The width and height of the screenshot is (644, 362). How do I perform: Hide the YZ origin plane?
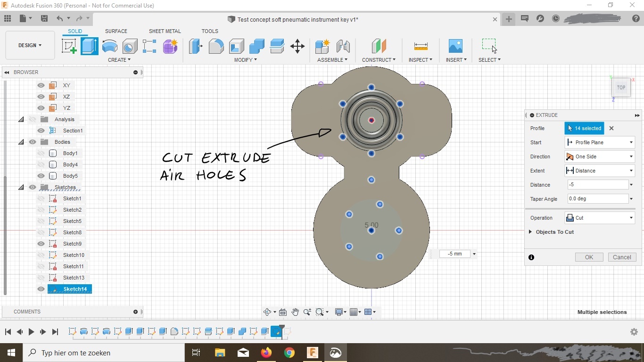tap(41, 108)
